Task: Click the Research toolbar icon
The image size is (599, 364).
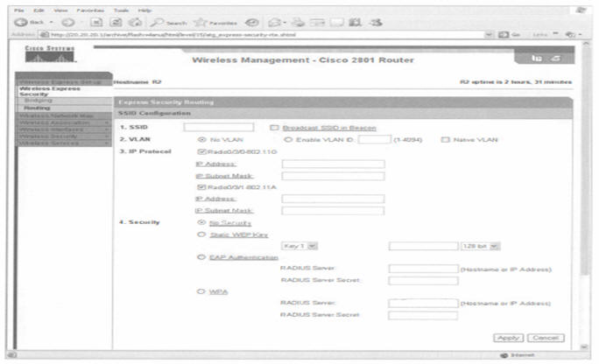Action: click(356, 23)
